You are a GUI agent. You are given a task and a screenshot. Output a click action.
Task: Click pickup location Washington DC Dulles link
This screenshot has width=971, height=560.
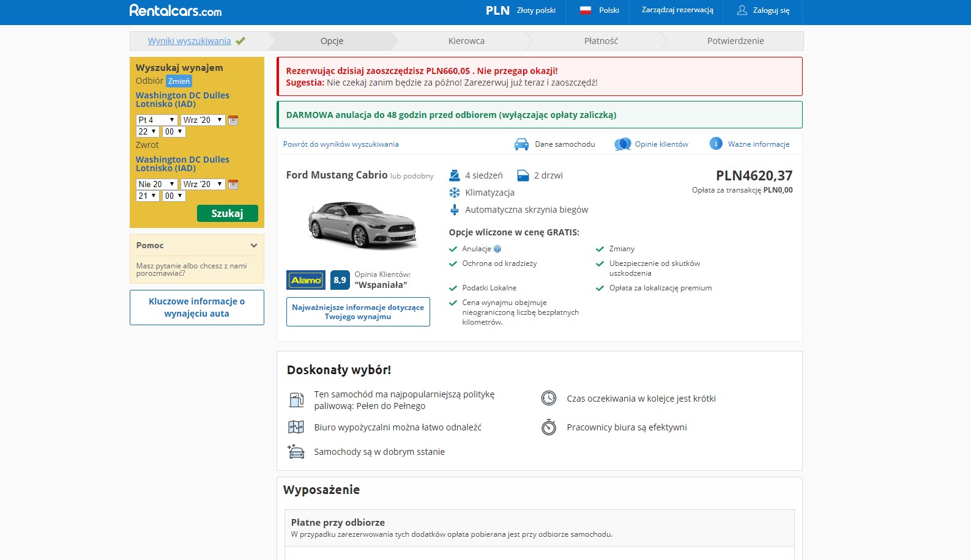pos(182,100)
